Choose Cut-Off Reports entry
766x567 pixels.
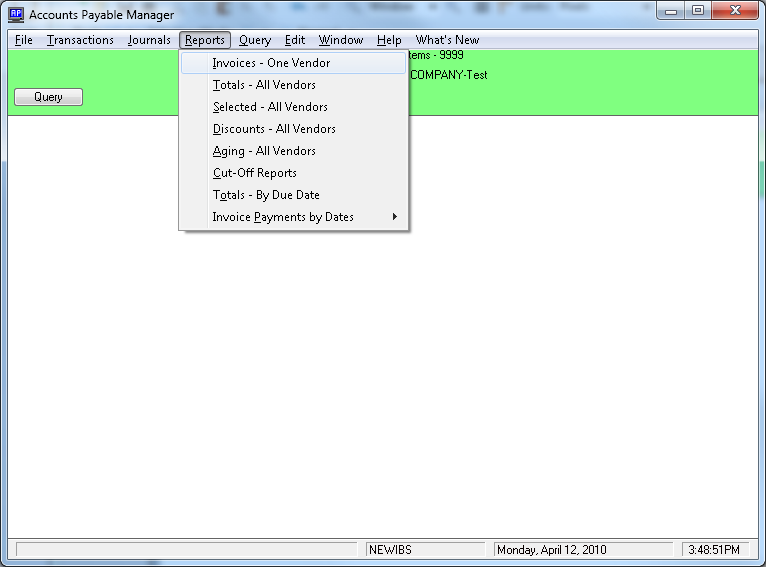(x=255, y=173)
